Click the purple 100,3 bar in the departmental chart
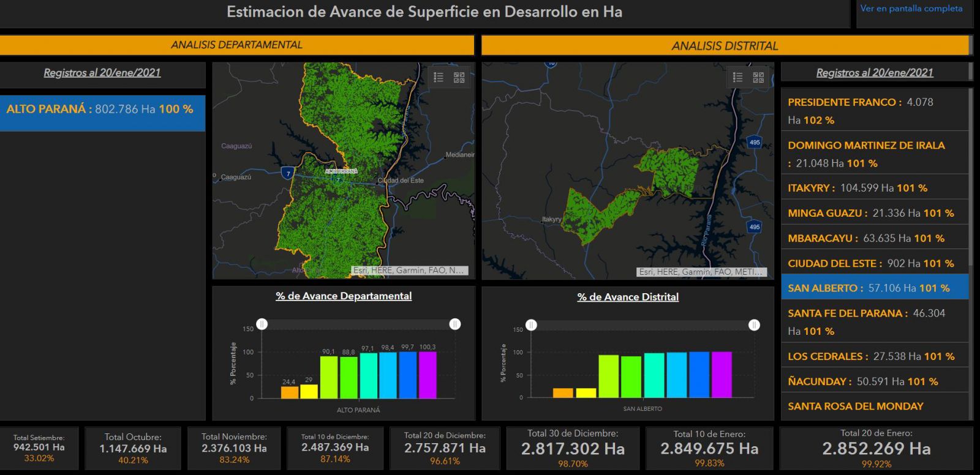This screenshot has height=475, width=980. tap(428, 375)
